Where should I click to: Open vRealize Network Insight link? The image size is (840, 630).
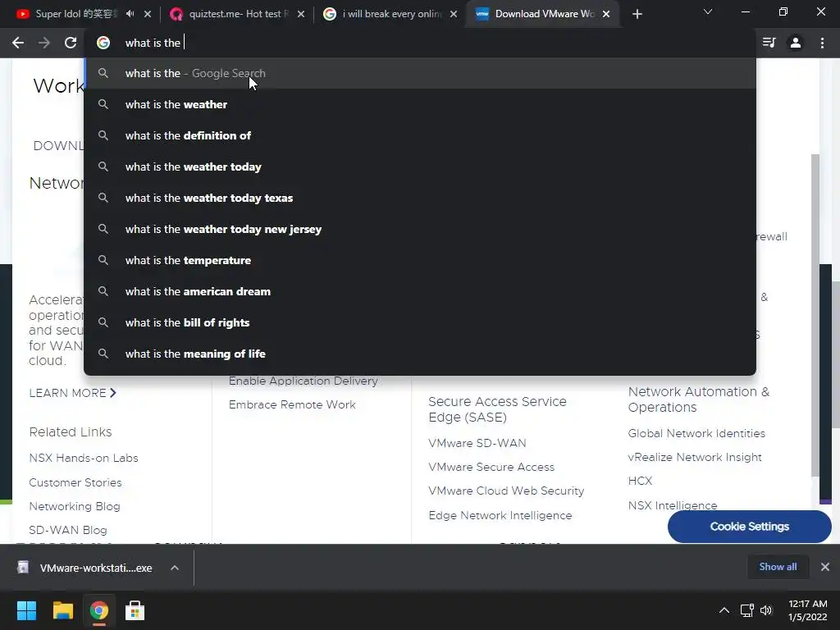pos(695,457)
